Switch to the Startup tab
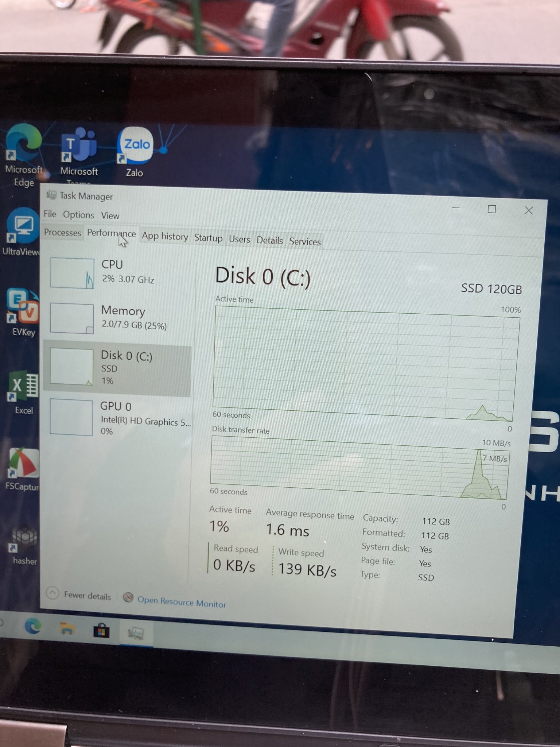 click(208, 238)
